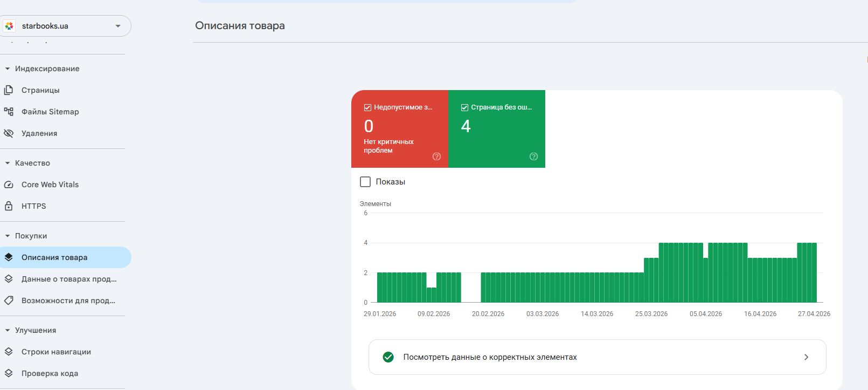Click the tallest green bar near 27.04.2026
Screen dimensions: 868x390
[x=809, y=272]
